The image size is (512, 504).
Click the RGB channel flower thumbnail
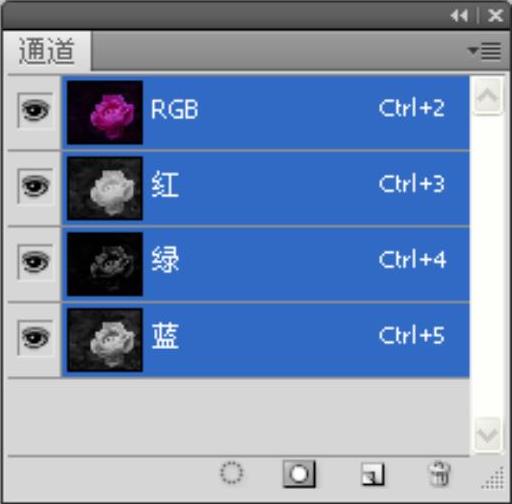coord(105,112)
